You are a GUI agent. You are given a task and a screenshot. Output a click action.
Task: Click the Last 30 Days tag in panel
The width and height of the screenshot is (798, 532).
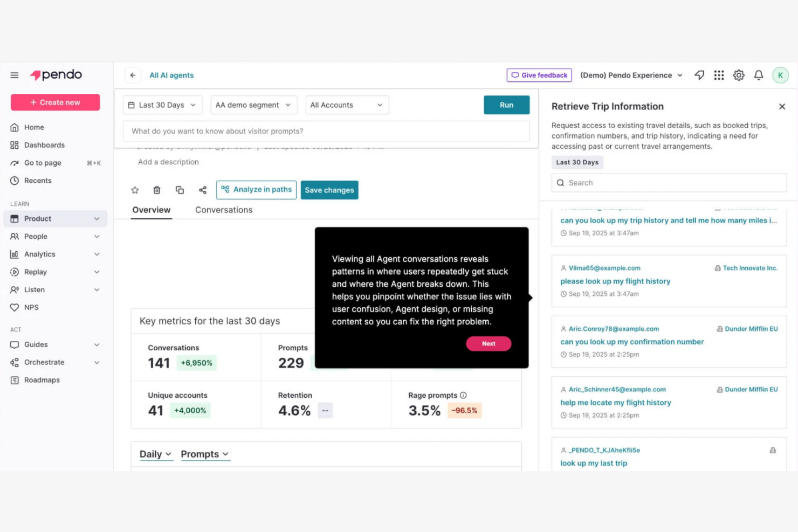coord(577,162)
